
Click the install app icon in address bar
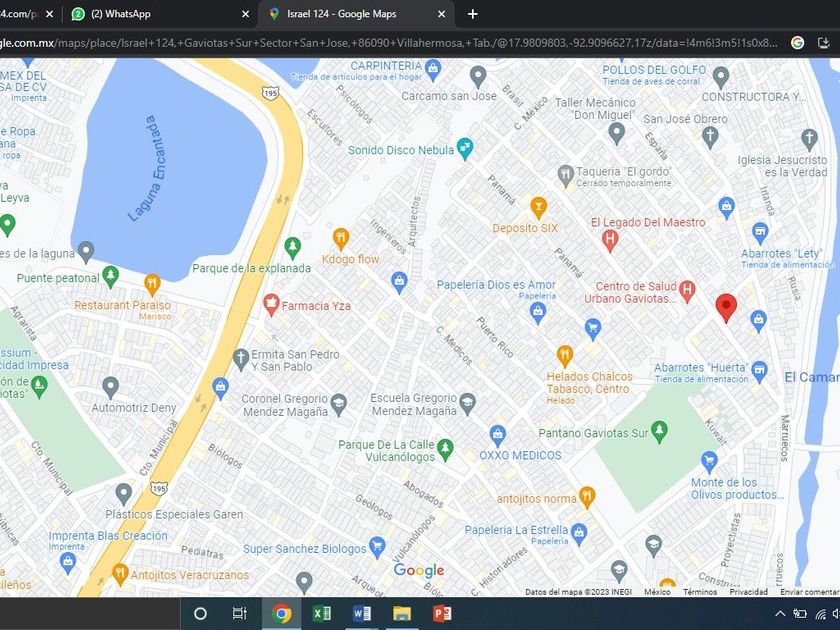point(824,43)
